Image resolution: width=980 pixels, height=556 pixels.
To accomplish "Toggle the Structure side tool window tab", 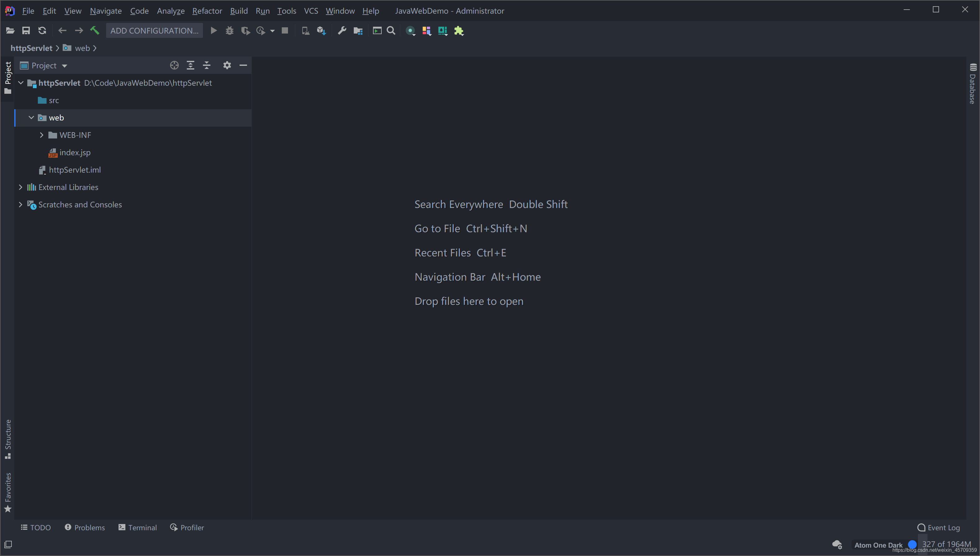I will tap(8, 439).
